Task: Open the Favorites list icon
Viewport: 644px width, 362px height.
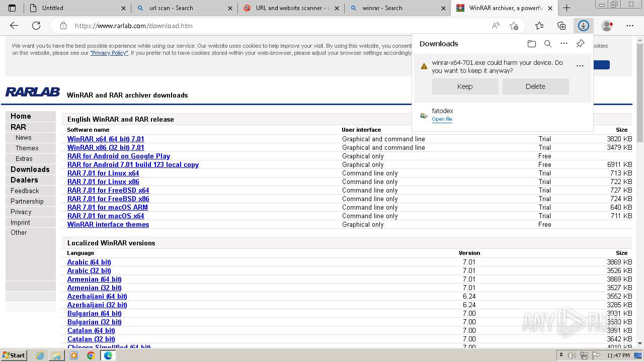Action: 539,26
